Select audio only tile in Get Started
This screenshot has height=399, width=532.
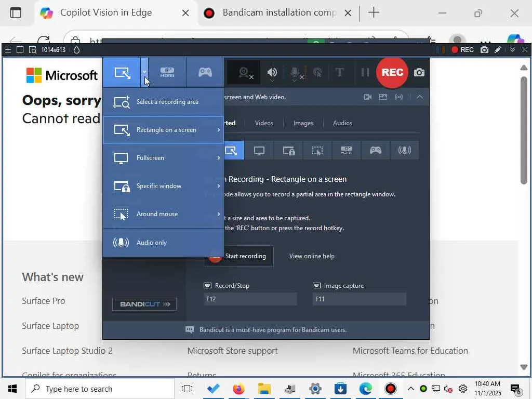point(404,150)
